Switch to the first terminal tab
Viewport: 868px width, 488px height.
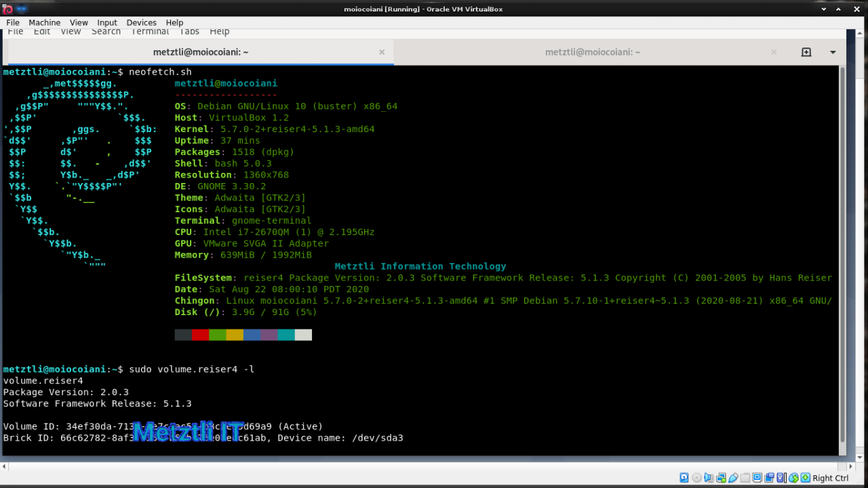tap(201, 52)
